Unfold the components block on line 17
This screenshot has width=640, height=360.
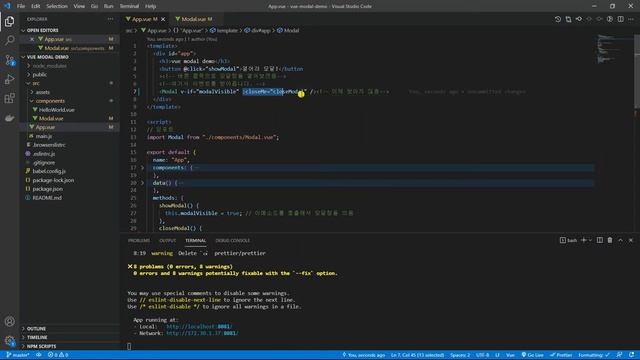142,168
